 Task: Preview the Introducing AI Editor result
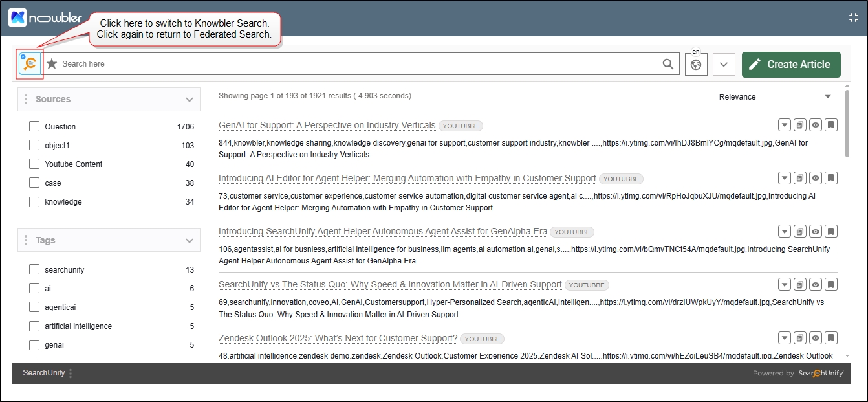tap(816, 178)
